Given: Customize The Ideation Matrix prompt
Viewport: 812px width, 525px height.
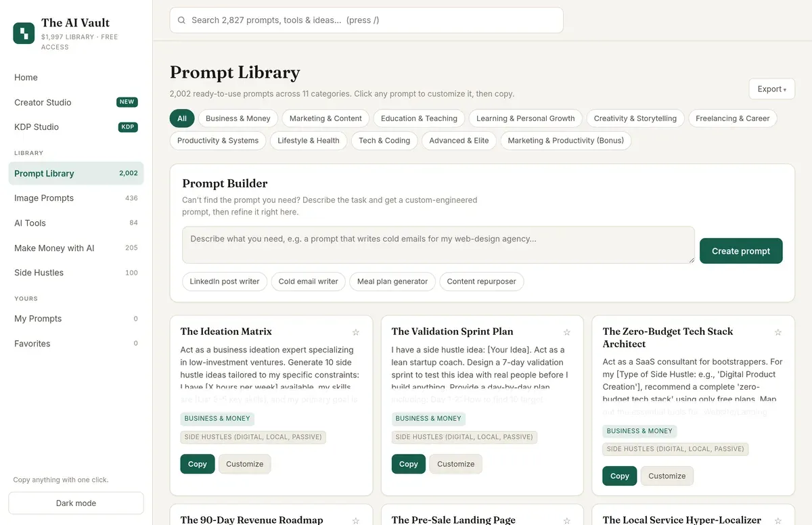Looking at the screenshot, I should [245, 464].
